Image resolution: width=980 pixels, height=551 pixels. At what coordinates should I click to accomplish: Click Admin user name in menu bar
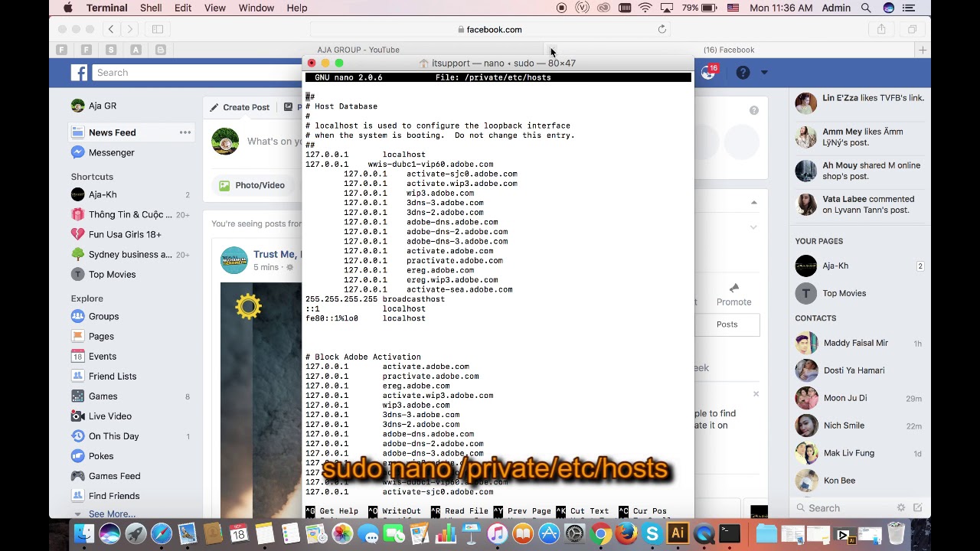(x=836, y=8)
